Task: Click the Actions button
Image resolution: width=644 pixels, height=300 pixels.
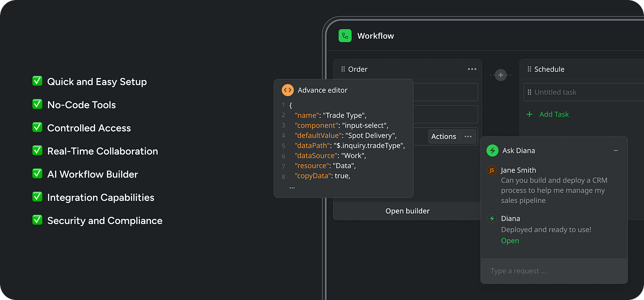Action: pyautogui.click(x=444, y=136)
